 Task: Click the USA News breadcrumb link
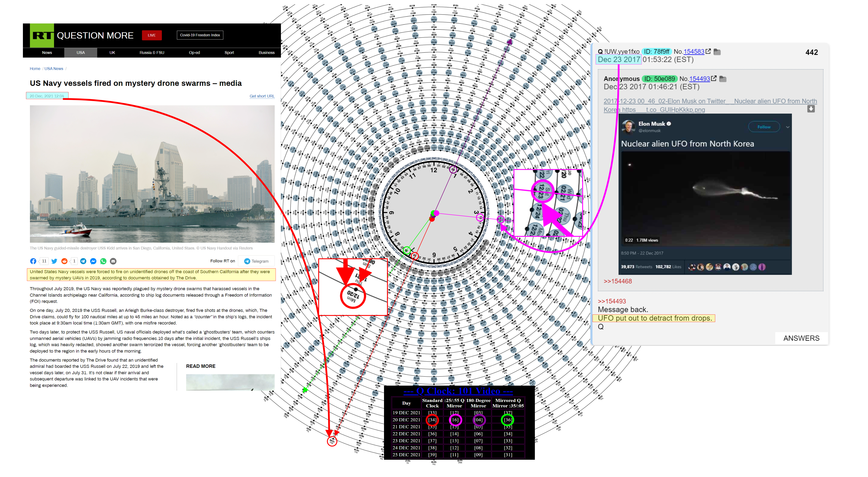coord(54,69)
